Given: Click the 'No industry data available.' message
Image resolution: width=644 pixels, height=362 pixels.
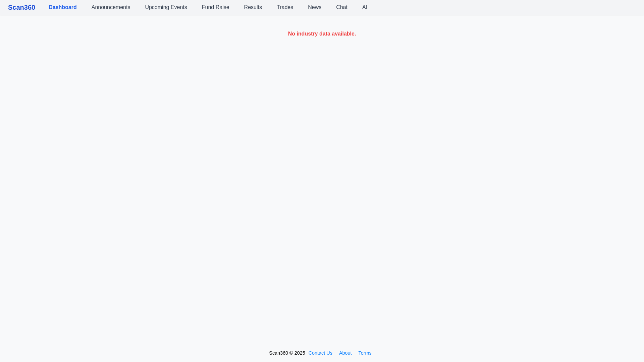Looking at the screenshot, I should pos(322,34).
